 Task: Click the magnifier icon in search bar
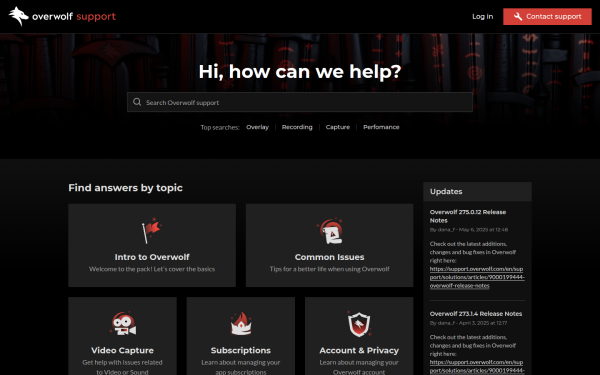137,102
